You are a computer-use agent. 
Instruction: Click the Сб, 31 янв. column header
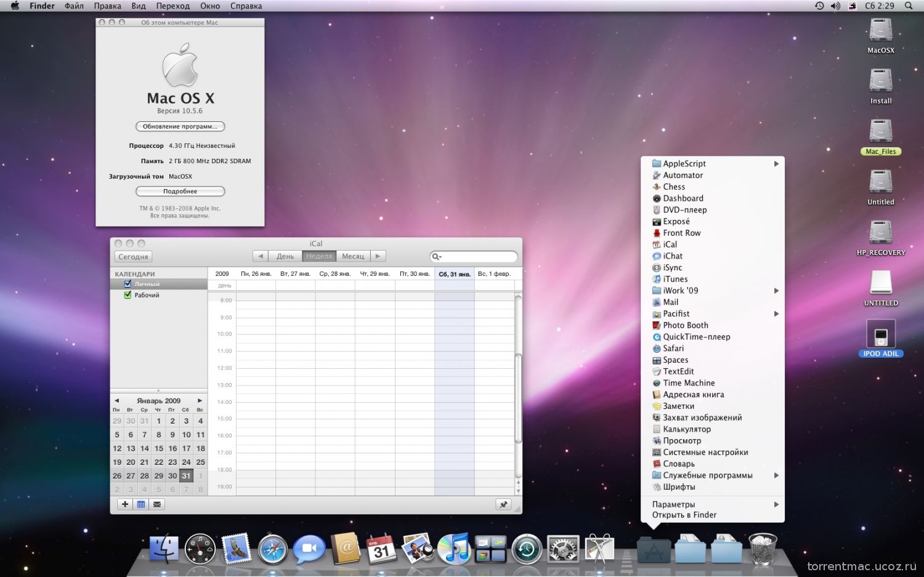(x=455, y=274)
